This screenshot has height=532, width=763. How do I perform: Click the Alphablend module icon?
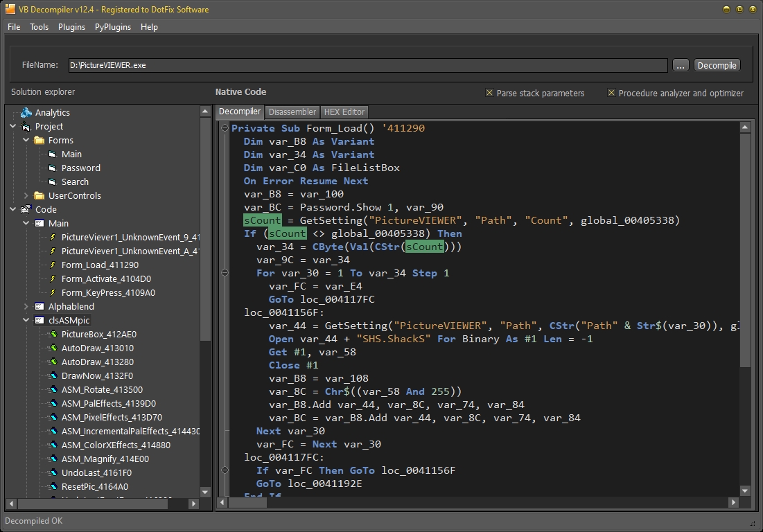40,306
